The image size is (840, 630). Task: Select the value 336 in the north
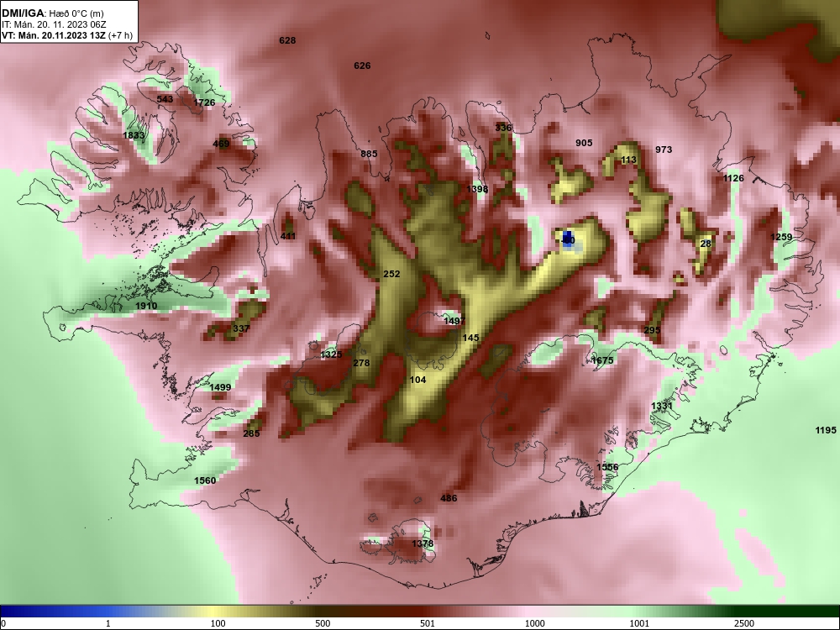[x=503, y=128]
